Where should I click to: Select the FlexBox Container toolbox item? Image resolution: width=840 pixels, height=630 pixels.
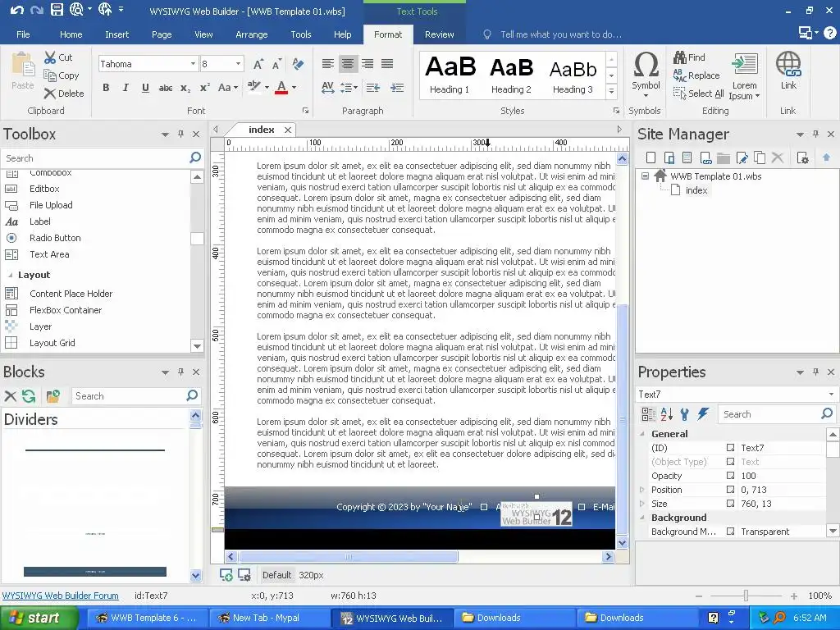point(66,309)
